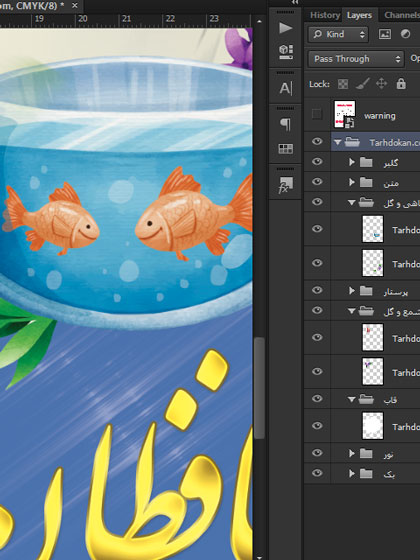420x560 pixels.
Task: Hide the white frame layer under قاب
Action: (x=317, y=426)
